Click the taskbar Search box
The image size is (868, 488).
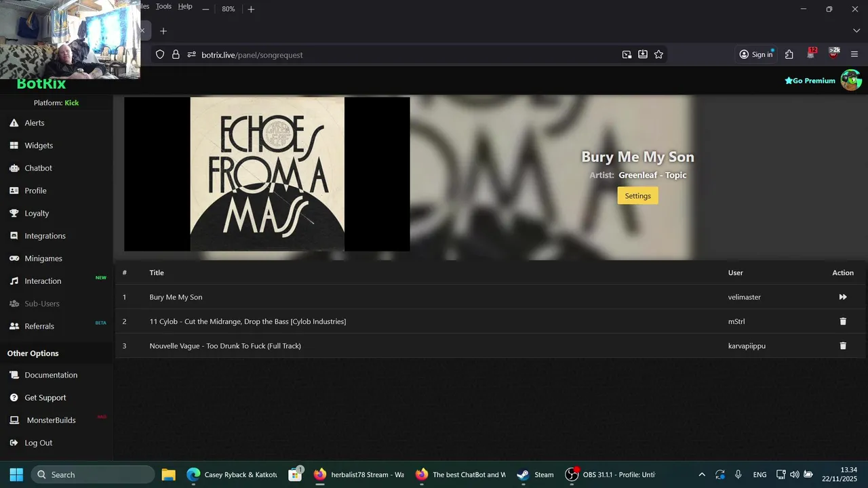(93, 474)
